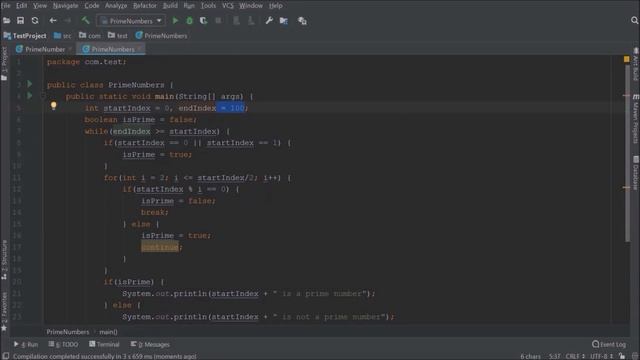
Task: Open the Tools menu
Action: tap(208, 6)
